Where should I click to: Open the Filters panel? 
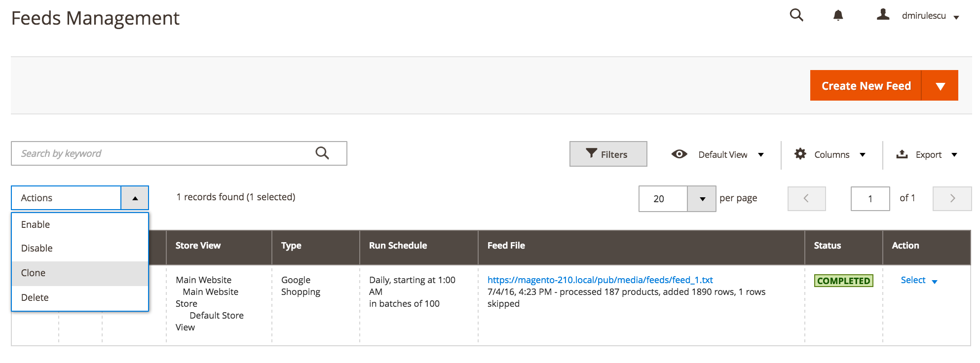608,154
